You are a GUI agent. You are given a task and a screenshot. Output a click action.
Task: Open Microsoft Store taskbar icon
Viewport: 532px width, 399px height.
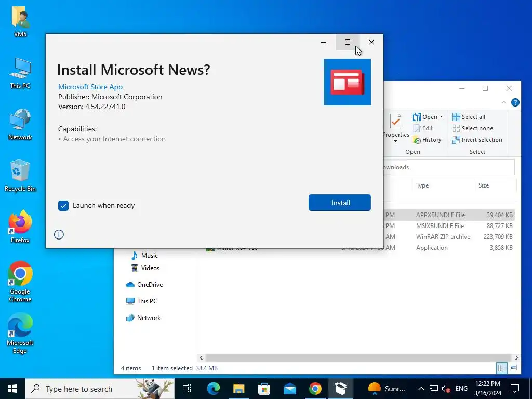[264, 389]
